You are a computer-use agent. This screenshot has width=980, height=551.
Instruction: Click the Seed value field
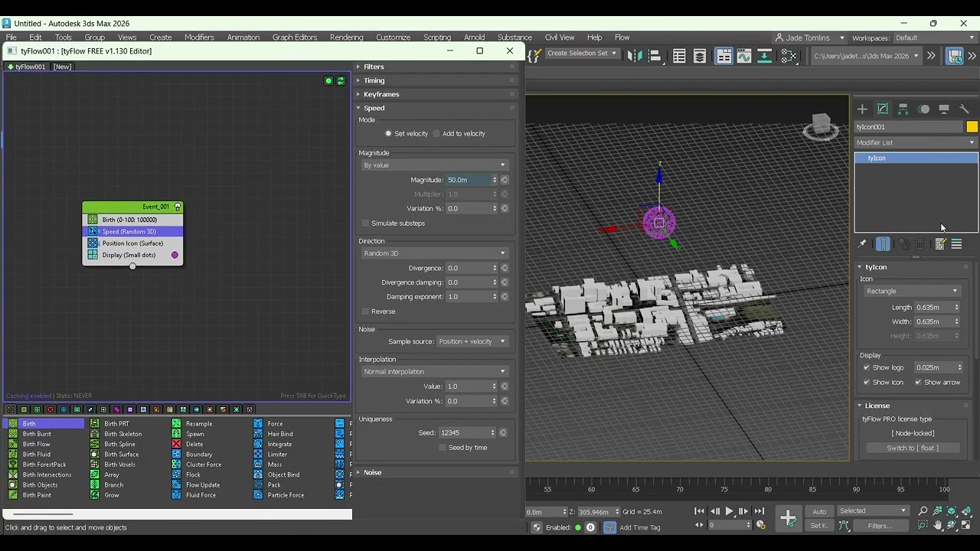tap(464, 433)
